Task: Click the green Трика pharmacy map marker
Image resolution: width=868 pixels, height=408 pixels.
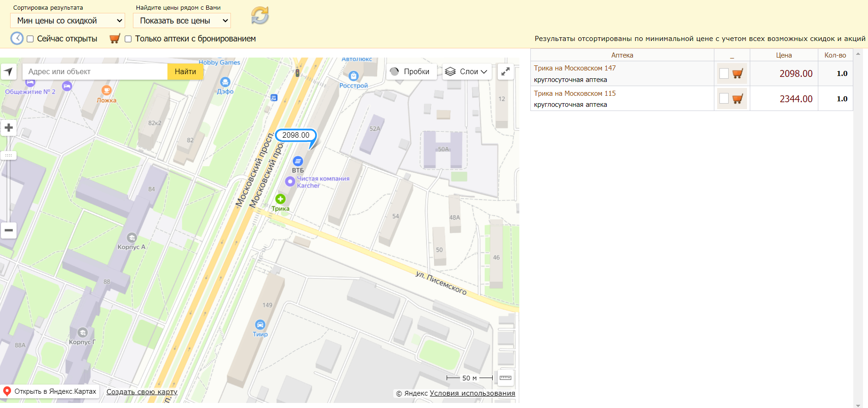Action: pos(281,199)
